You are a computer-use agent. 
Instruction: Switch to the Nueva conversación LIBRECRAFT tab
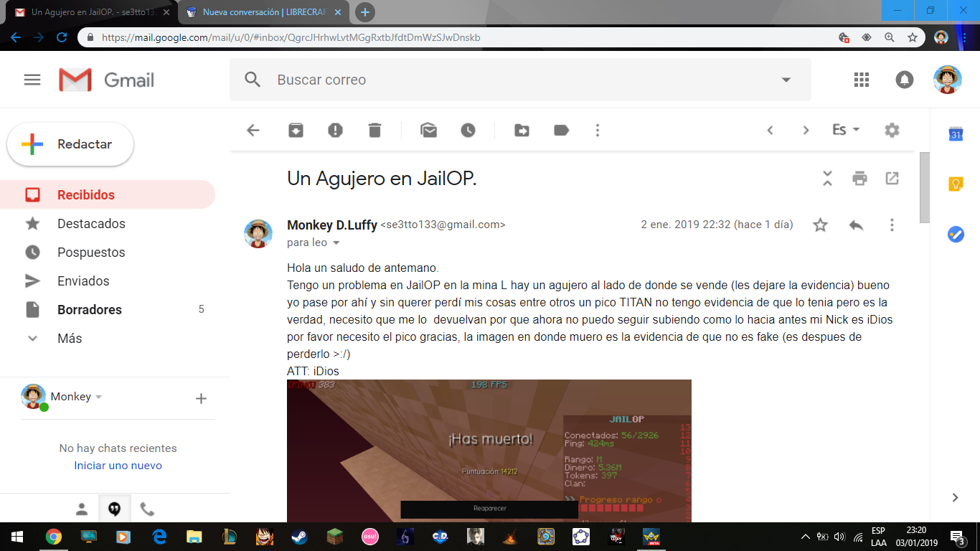coord(265,12)
